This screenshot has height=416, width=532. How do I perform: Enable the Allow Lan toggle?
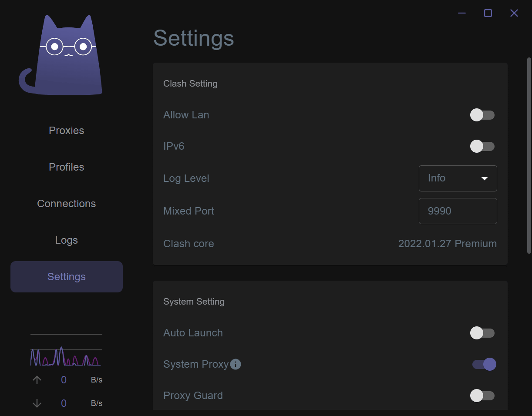482,115
